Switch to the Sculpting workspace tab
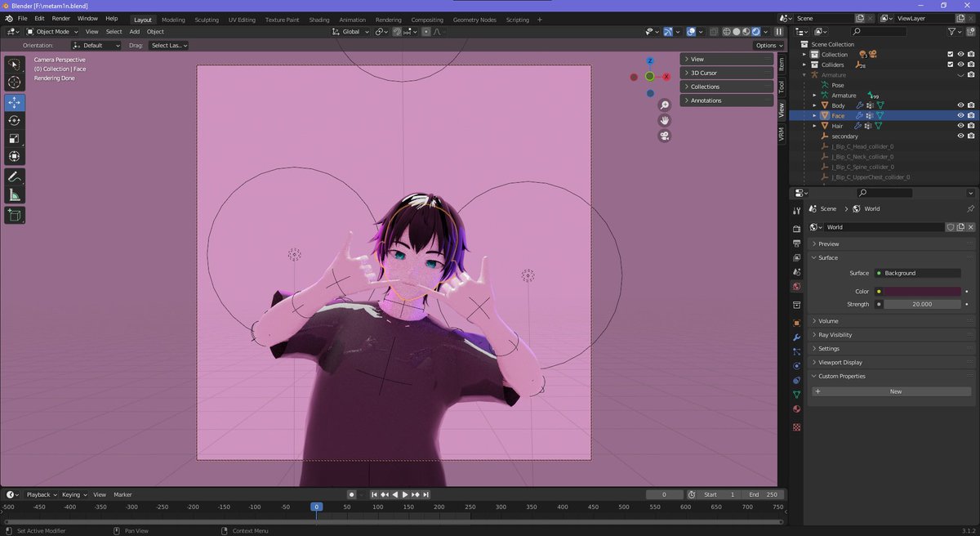This screenshot has width=980, height=536. [x=207, y=20]
